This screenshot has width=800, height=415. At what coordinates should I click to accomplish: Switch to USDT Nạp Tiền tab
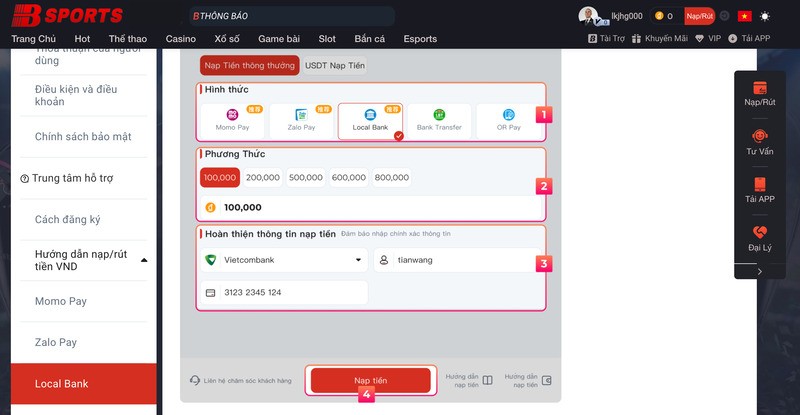coord(335,66)
